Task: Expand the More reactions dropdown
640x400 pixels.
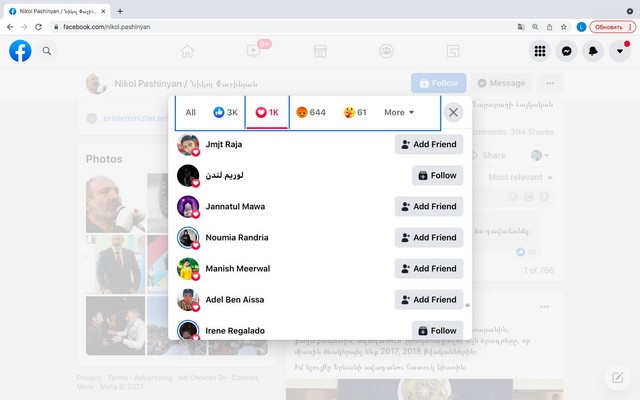Action: pos(399,113)
